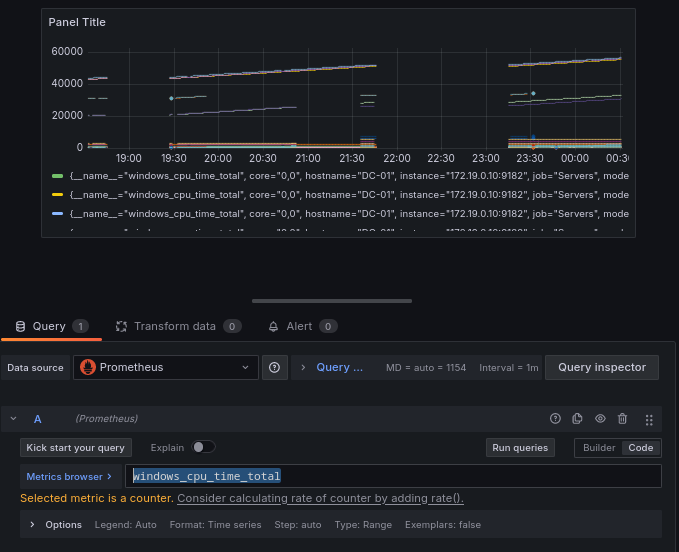Click the Interval = 1m text
This screenshot has width=679, height=552.
click(508, 368)
